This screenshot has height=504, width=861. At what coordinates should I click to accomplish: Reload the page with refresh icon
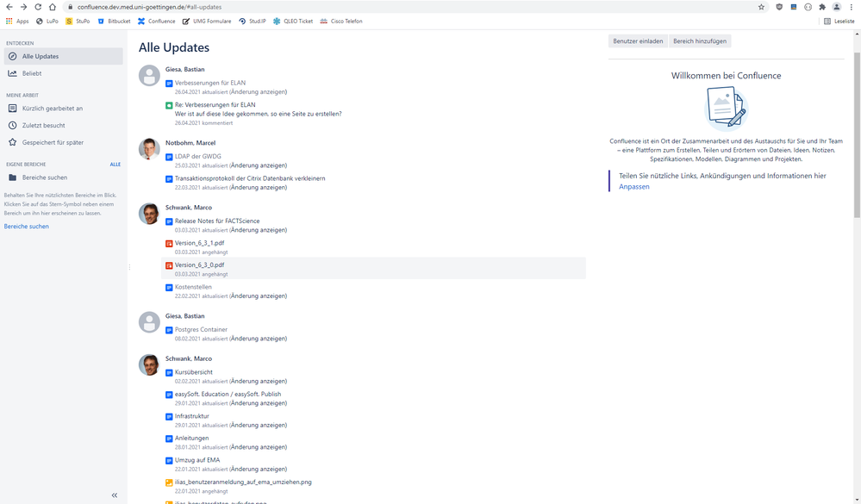point(38,7)
